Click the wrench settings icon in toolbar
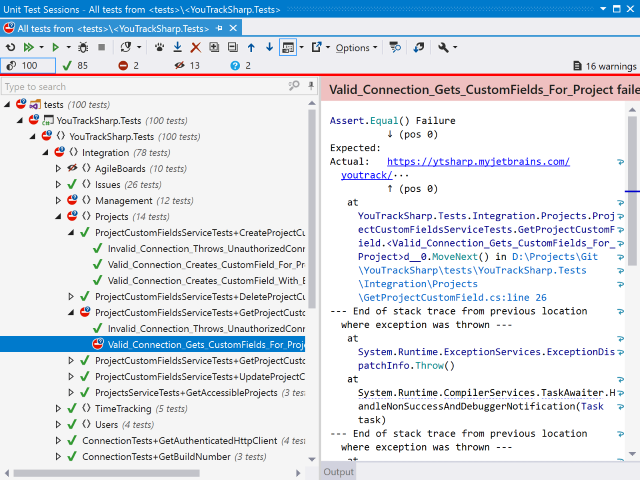This screenshot has height=480, width=640. pos(443,47)
